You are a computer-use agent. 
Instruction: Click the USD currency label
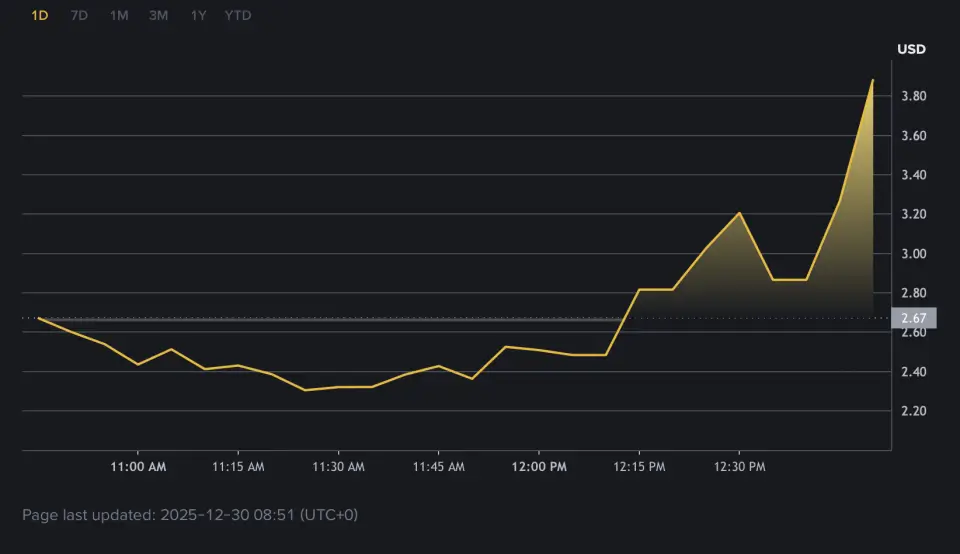(x=911, y=49)
